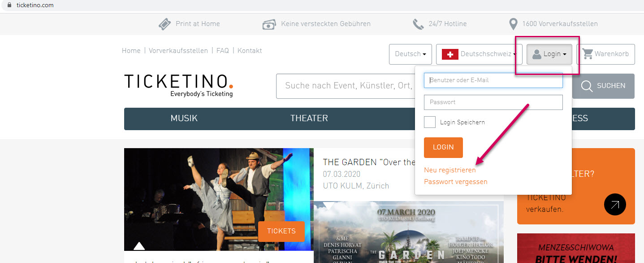Click the event search input field
The height and width of the screenshot is (263, 644).
[346, 86]
